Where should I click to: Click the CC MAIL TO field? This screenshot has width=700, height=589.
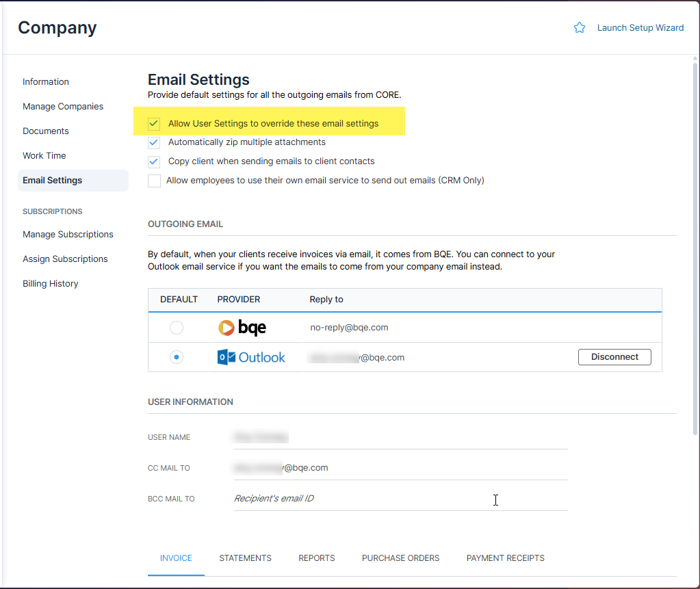(400, 468)
